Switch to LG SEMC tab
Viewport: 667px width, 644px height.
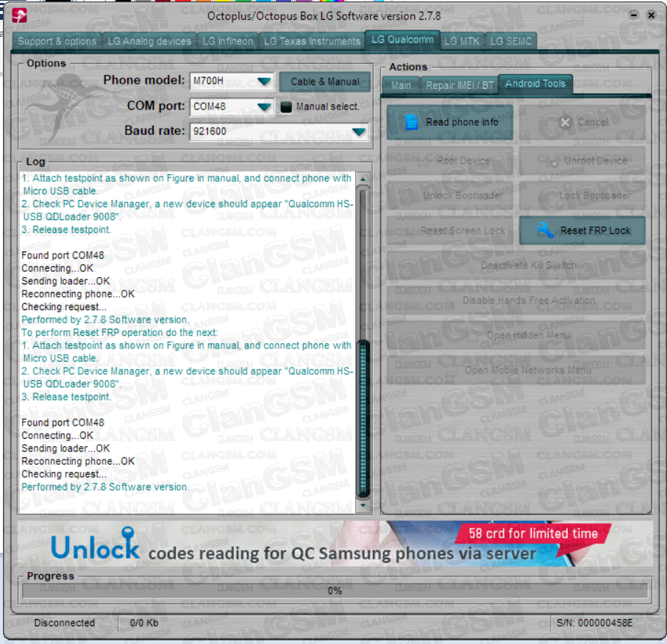(511, 41)
